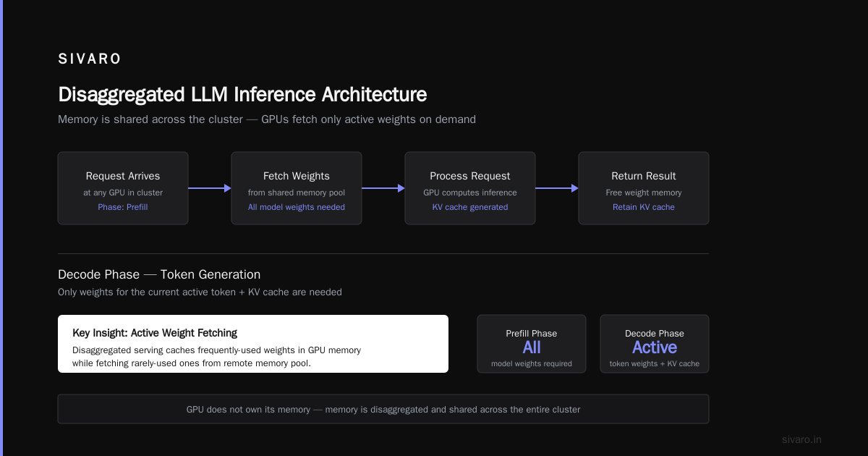Open the Key Insight white card
This screenshot has width=868, height=456.
pos(253,344)
